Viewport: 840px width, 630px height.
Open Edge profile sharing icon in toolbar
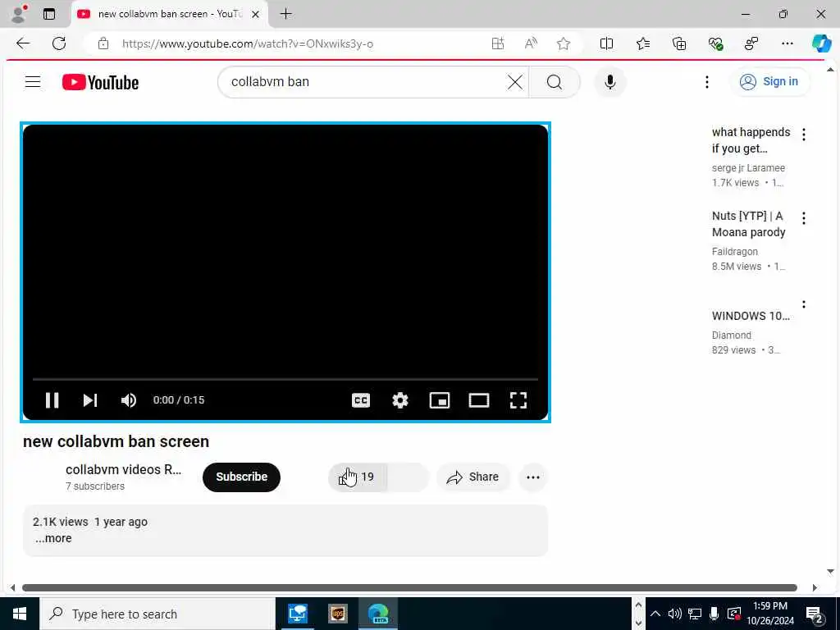[x=751, y=44]
